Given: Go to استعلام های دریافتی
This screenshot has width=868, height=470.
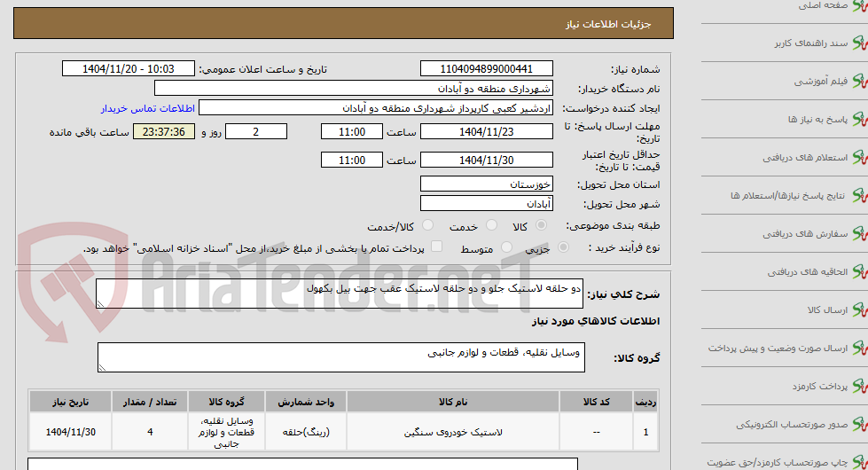Looking at the screenshot, I should [x=805, y=158].
